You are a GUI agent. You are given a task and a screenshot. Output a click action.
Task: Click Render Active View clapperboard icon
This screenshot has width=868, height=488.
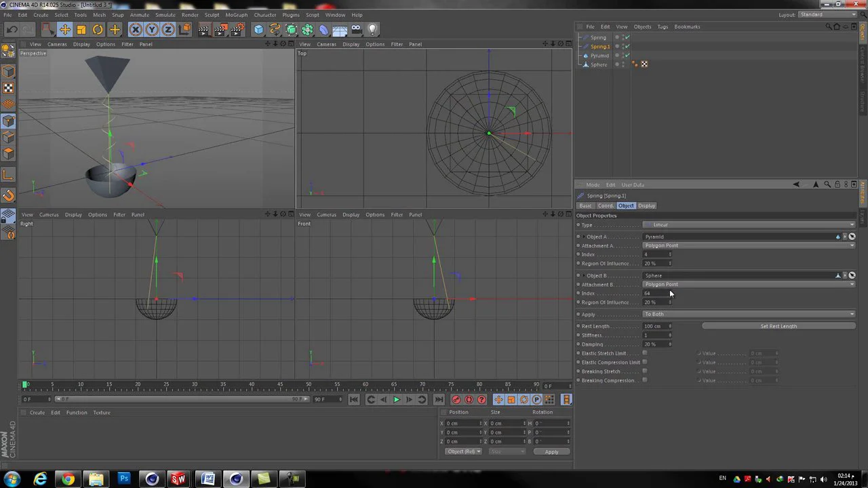tap(204, 29)
